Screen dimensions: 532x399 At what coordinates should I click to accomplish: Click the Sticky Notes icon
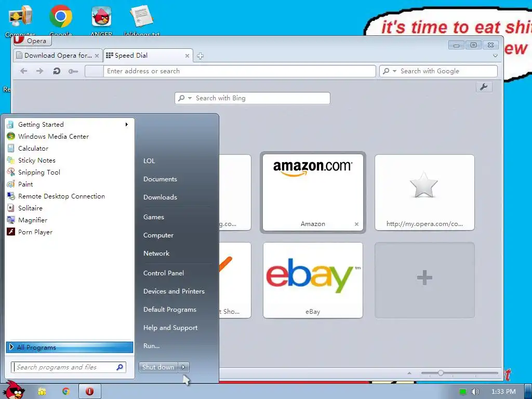tap(11, 160)
